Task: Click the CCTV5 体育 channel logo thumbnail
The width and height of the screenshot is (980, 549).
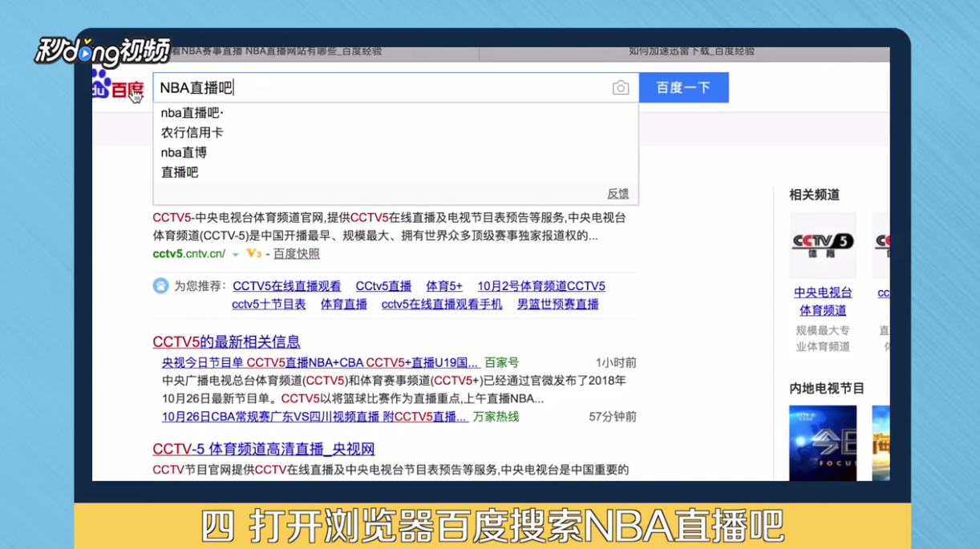Action: point(823,245)
